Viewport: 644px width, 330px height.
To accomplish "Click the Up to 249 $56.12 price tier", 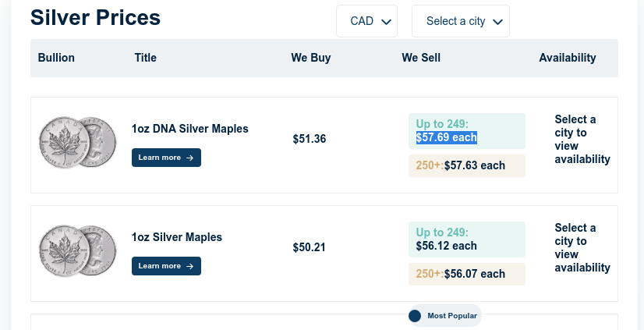I will 467,240.
